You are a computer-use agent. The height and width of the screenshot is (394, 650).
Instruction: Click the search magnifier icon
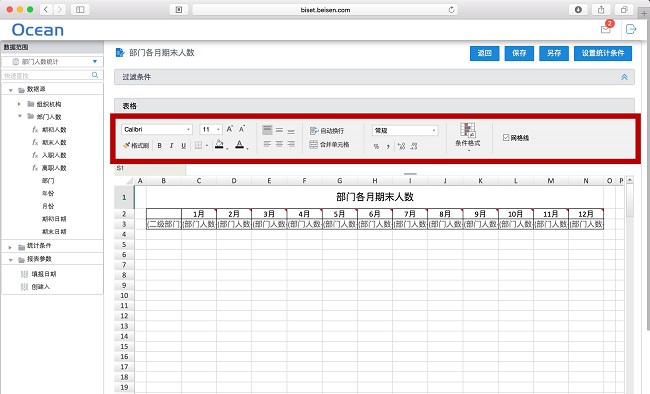click(x=95, y=75)
